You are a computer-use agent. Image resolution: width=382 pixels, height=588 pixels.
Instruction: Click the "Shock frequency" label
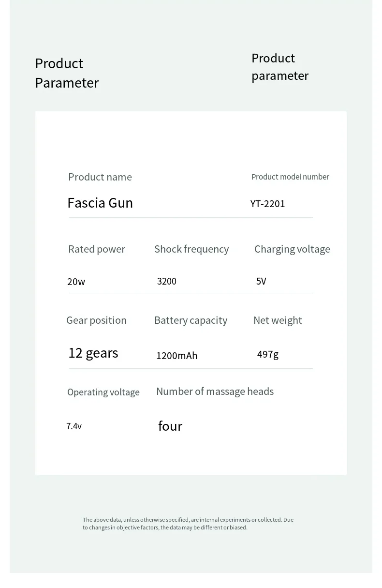[x=191, y=249]
